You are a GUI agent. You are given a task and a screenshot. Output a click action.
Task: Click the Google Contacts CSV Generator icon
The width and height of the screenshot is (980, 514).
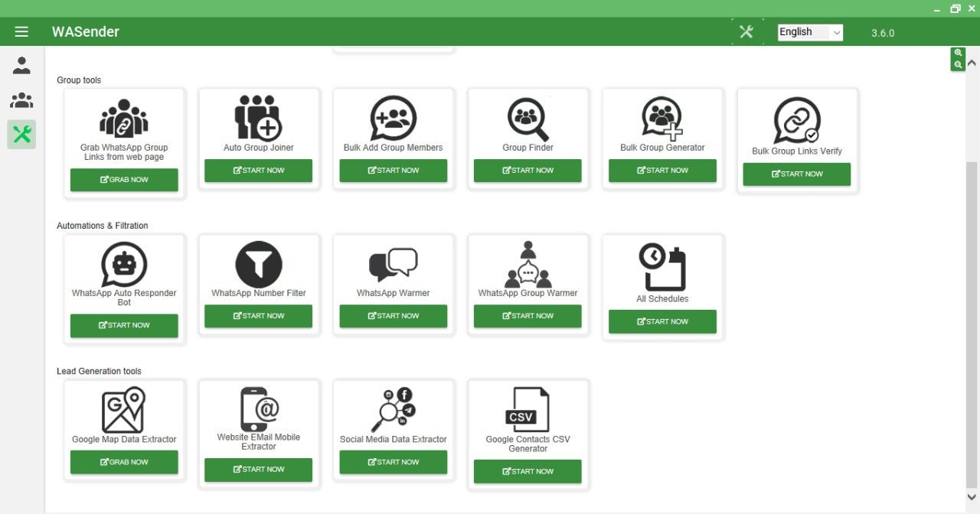pyautogui.click(x=528, y=411)
